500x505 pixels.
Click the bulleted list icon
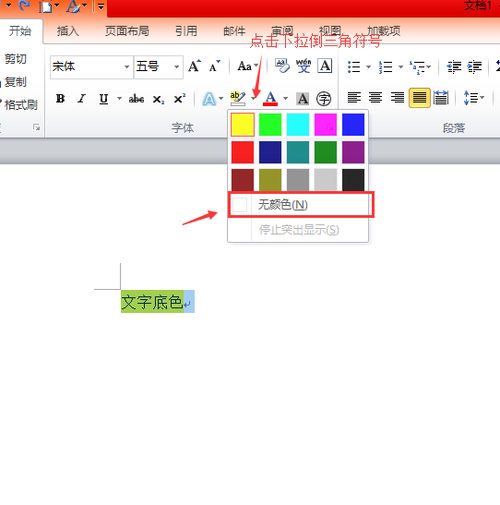[x=354, y=67]
